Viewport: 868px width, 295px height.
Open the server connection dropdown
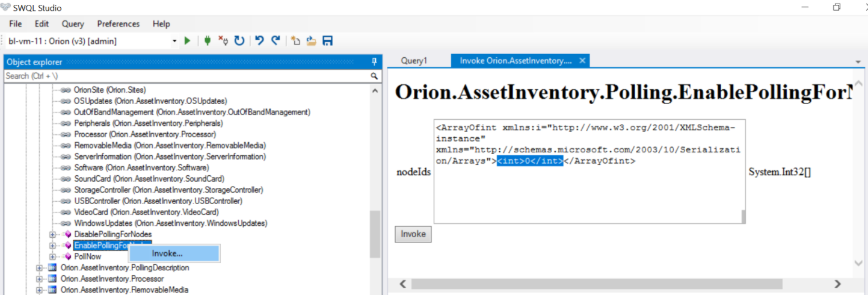(174, 41)
